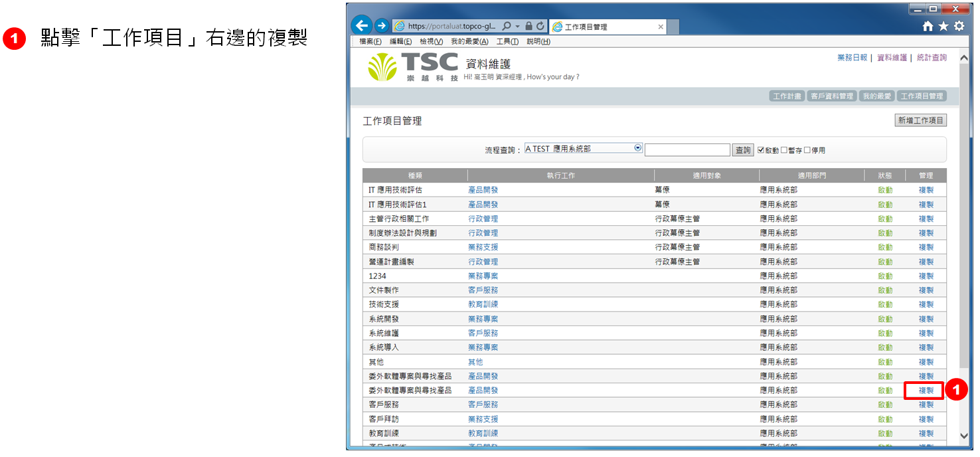The height and width of the screenshot is (457, 980).
Task: Click the 新增工作項目 button
Action: 920,120
